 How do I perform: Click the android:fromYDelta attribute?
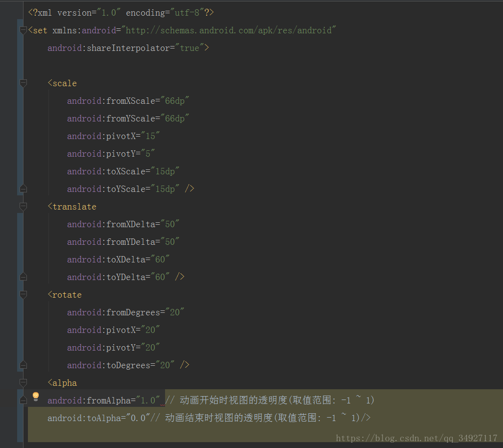[111, 242]
